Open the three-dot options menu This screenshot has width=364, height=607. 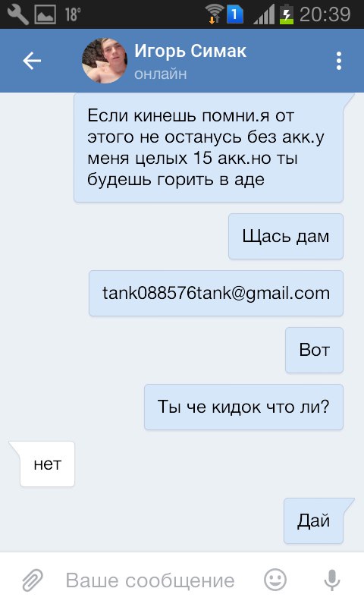click(x=339, y=61)
